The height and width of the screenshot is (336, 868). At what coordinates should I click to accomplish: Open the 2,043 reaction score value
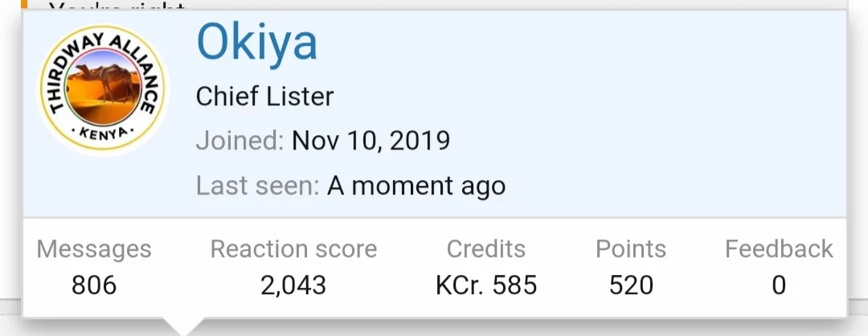(293, 285)
